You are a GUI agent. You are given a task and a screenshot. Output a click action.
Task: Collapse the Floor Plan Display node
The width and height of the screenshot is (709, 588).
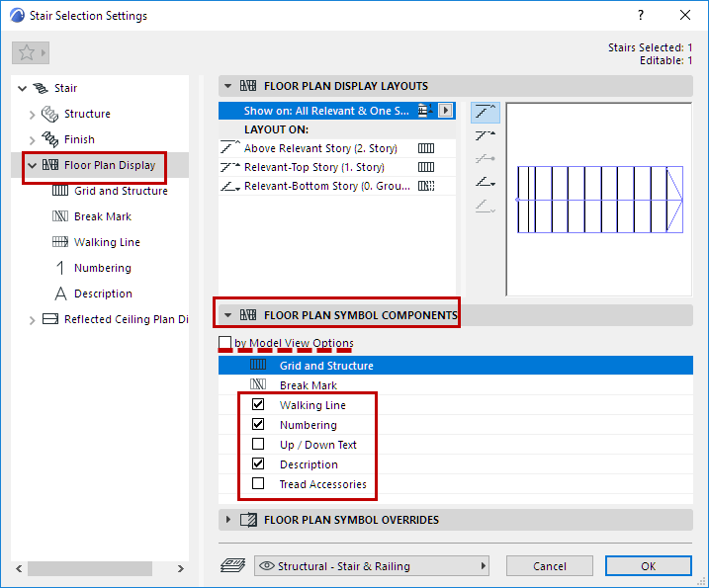32,166
